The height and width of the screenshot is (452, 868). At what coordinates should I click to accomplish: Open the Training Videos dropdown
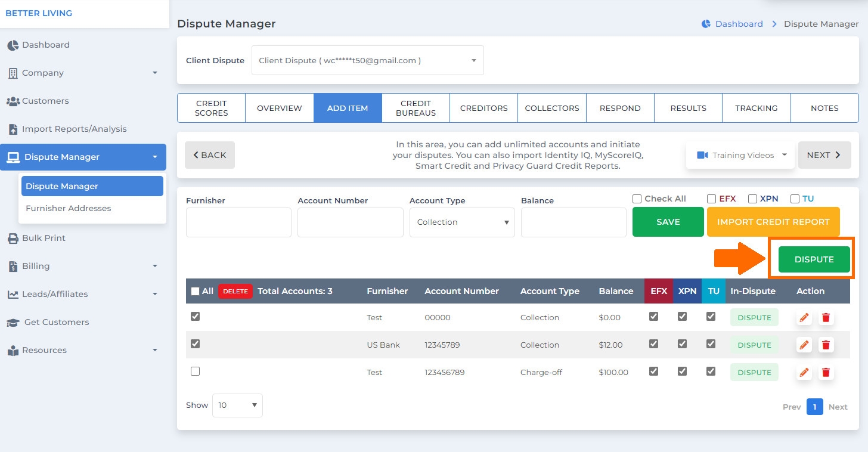(740, 155)
